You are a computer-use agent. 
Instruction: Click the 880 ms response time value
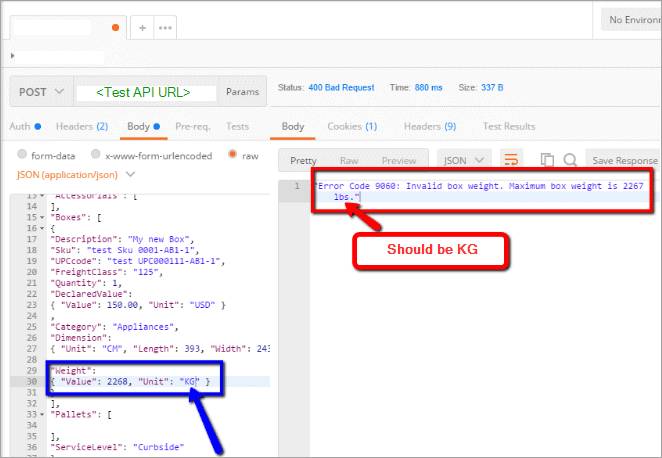(429, 87)
